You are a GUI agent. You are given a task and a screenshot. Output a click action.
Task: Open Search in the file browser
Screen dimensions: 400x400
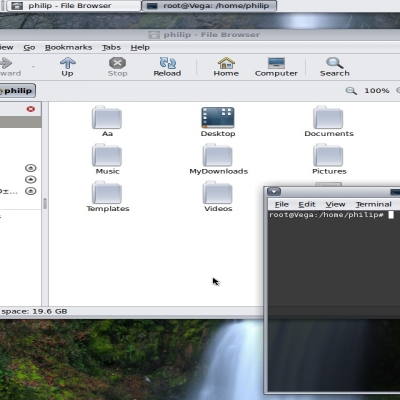coord(335,67)
